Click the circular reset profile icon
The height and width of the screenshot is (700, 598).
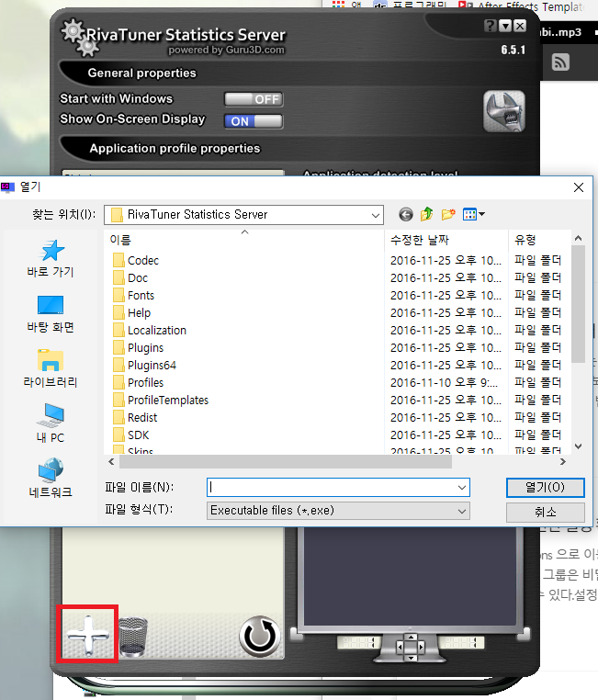[260, 637]
